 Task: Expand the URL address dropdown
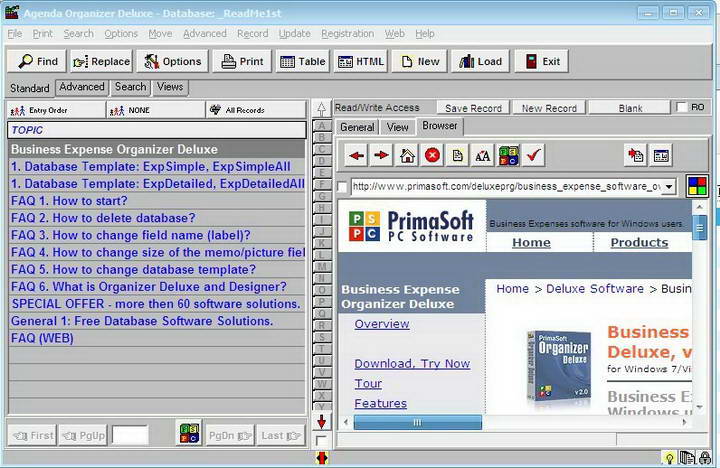point(669,186)
